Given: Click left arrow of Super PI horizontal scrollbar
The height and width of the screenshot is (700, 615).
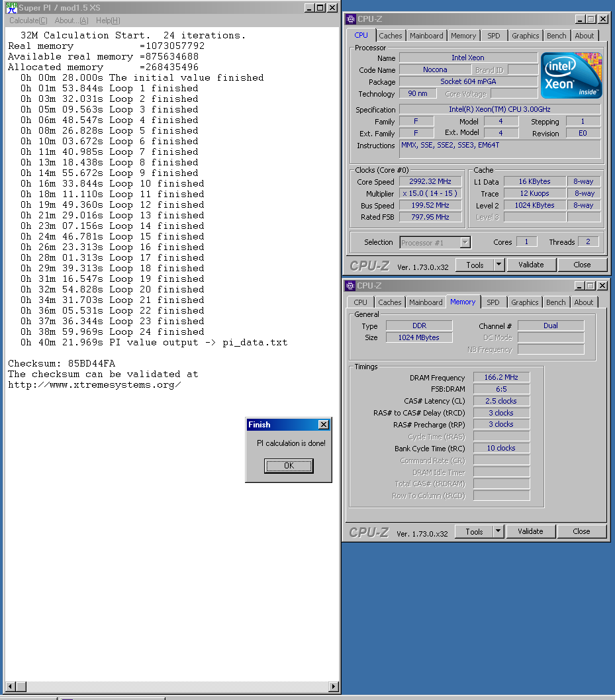Looking at the screenshot, I should pos(11,686).
